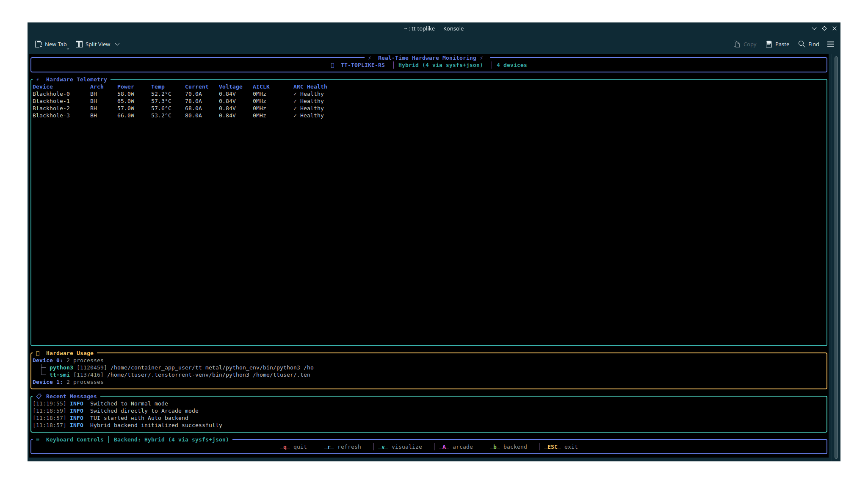Select the Blackhole-1 device row name
Screen dimensions: 868x494
coord(51,101)
